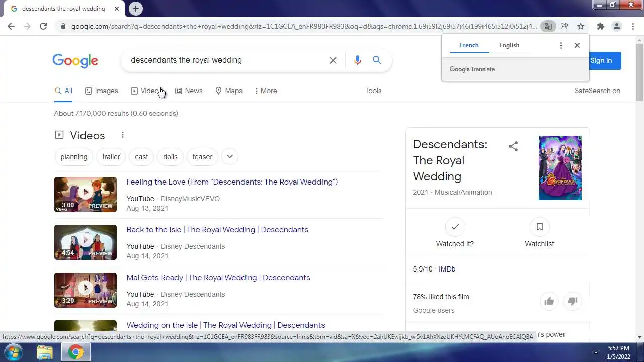Switch to the Images results tab
Screen dimensions: 644x362
101,91
